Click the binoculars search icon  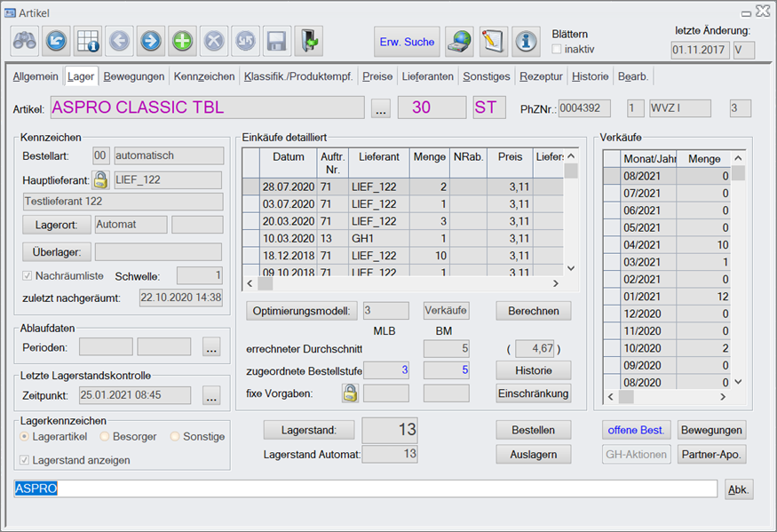pos(25,41)
